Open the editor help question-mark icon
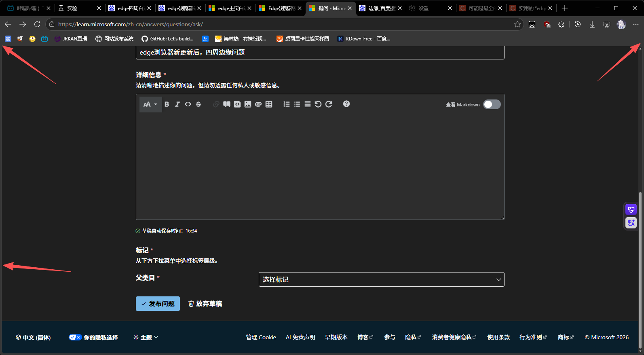 tap(346, 104)
